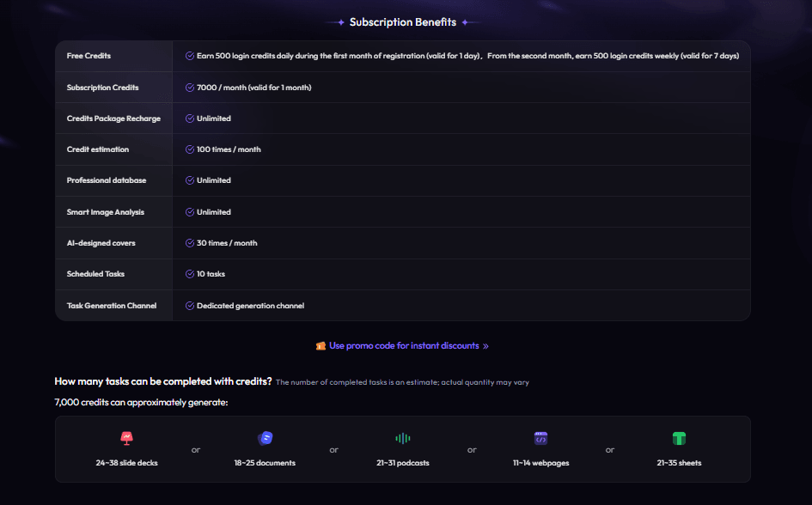
Task: Click the checkmark icon beside Dedicated generation channel
Action: [x=190, y=306]
